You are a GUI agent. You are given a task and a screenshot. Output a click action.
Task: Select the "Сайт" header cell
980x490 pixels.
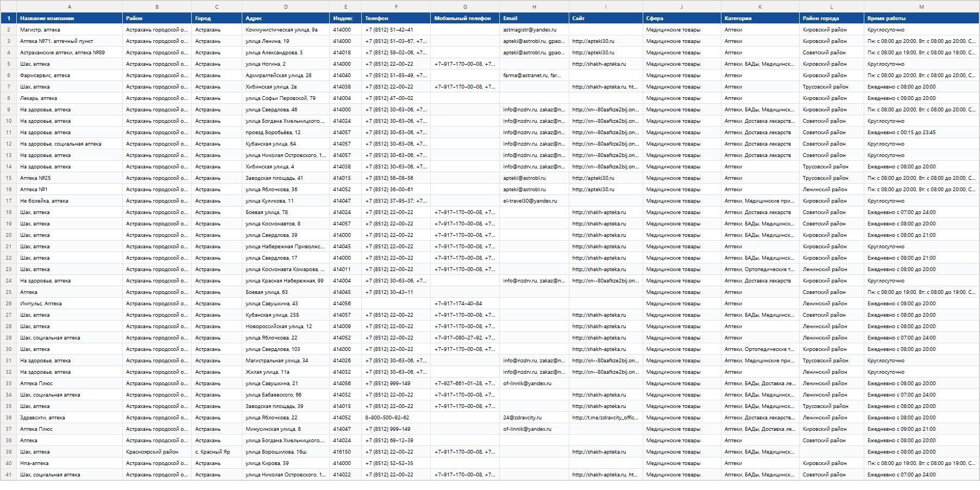[606, 18]
